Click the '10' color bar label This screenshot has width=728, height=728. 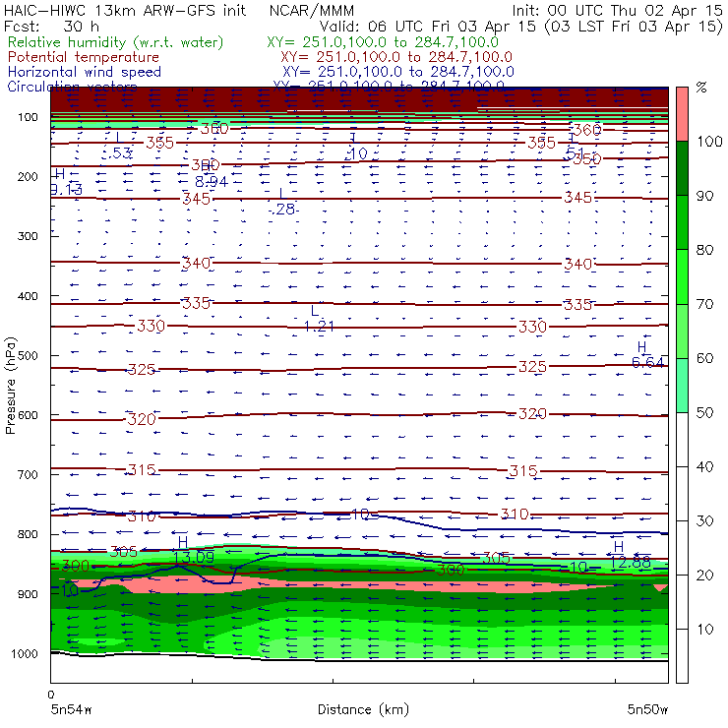704,629
